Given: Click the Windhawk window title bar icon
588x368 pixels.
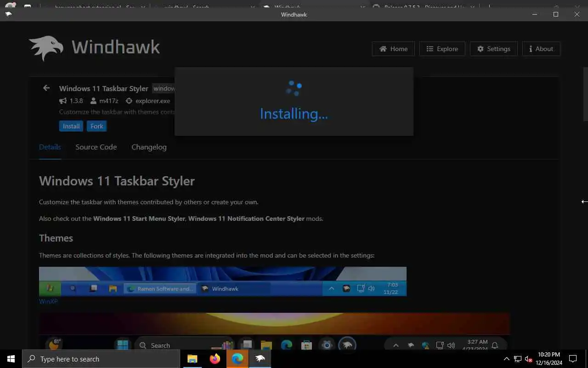Looking at the screenshot, I should pyautogui.click(x=8, y=14).
